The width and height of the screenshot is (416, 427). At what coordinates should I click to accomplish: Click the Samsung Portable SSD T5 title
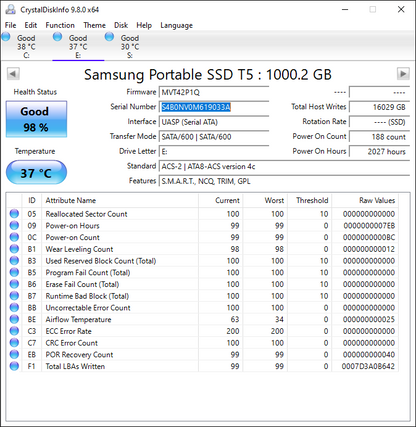pyautogui.click(x=208, y=74)
